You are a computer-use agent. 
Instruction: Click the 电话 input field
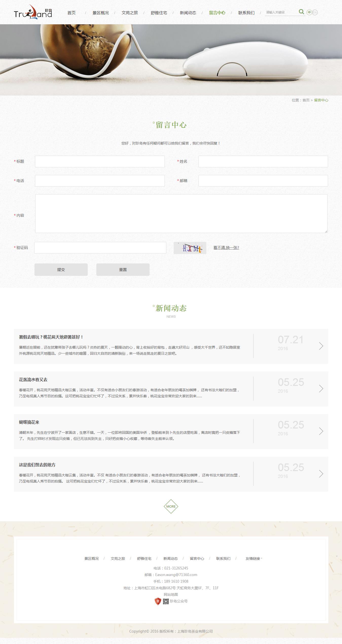tap(100, 181)
